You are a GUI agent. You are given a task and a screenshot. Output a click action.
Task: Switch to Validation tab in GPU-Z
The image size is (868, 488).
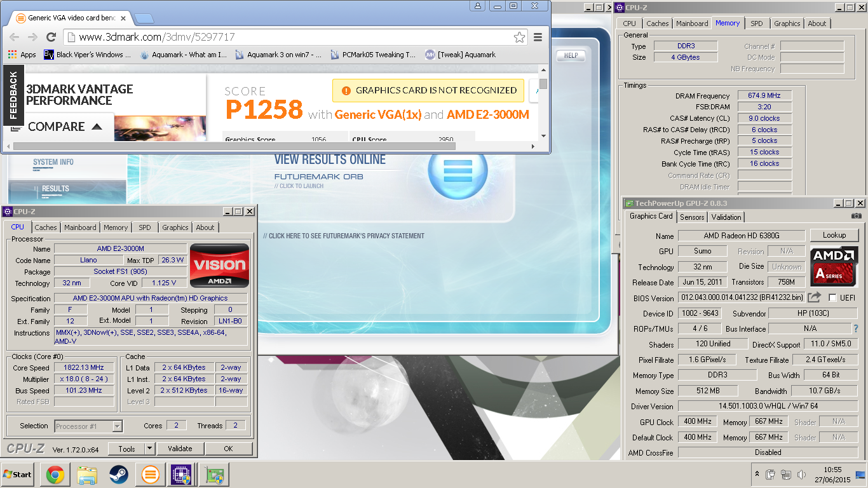[x=726, y=217]
